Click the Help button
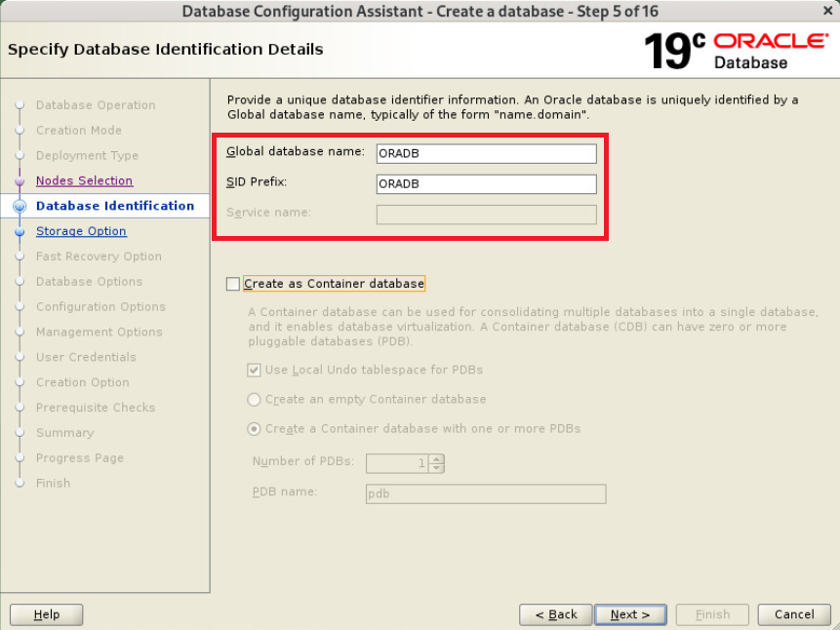The image size is (840, 630). click(47, 614)
